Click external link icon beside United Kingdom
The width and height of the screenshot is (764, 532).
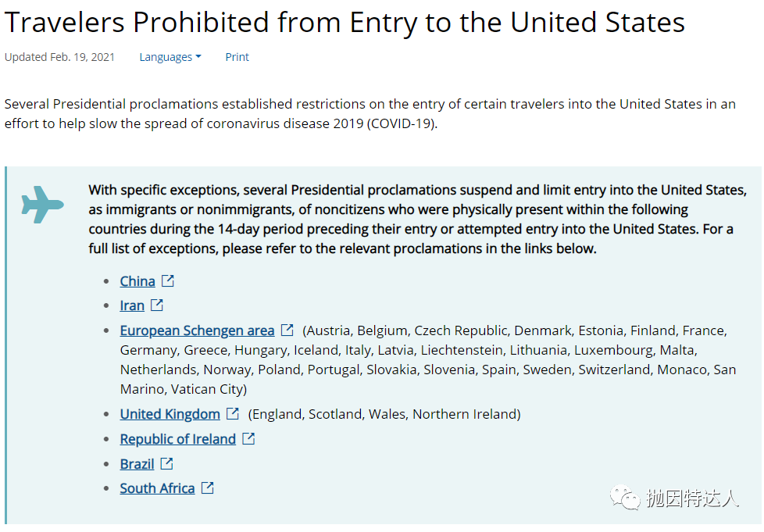pos(233,413)
